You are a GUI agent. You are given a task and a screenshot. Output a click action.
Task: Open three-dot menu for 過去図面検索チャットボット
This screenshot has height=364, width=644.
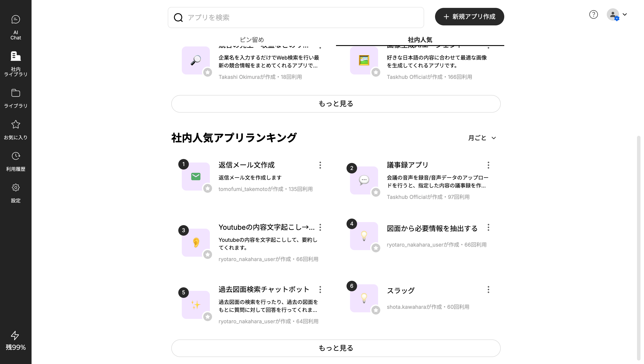click(x=320, y=290)
